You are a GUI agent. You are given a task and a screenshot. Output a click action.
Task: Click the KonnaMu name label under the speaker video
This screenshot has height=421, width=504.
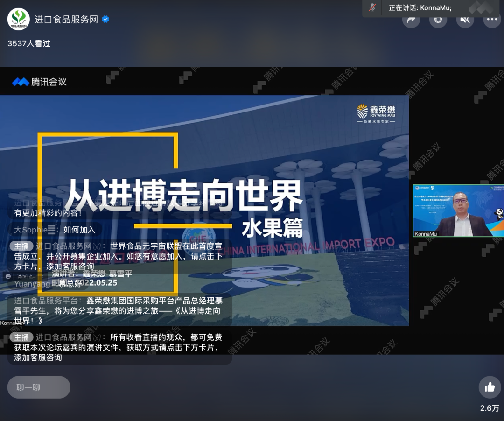426,234
